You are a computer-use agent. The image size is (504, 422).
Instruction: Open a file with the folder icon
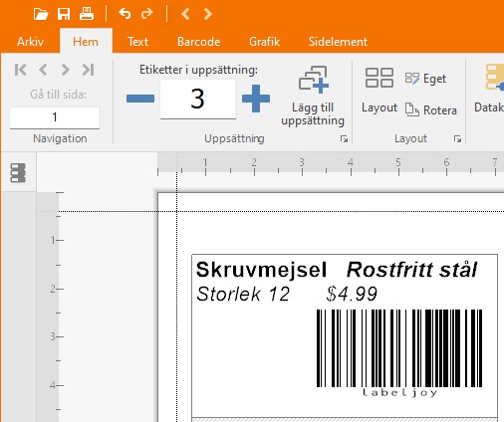(x=41, y=14)
